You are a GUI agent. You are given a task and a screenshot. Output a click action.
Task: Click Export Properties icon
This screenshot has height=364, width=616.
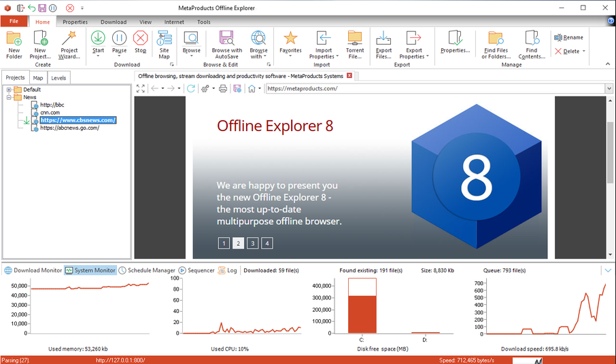click(x=413, y=39)
